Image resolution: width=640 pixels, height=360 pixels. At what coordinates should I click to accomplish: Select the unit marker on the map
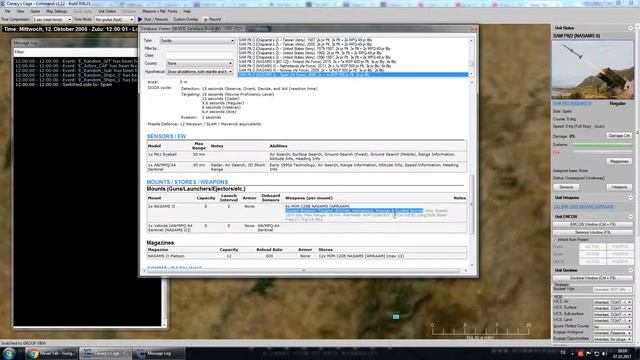[396, 316]
